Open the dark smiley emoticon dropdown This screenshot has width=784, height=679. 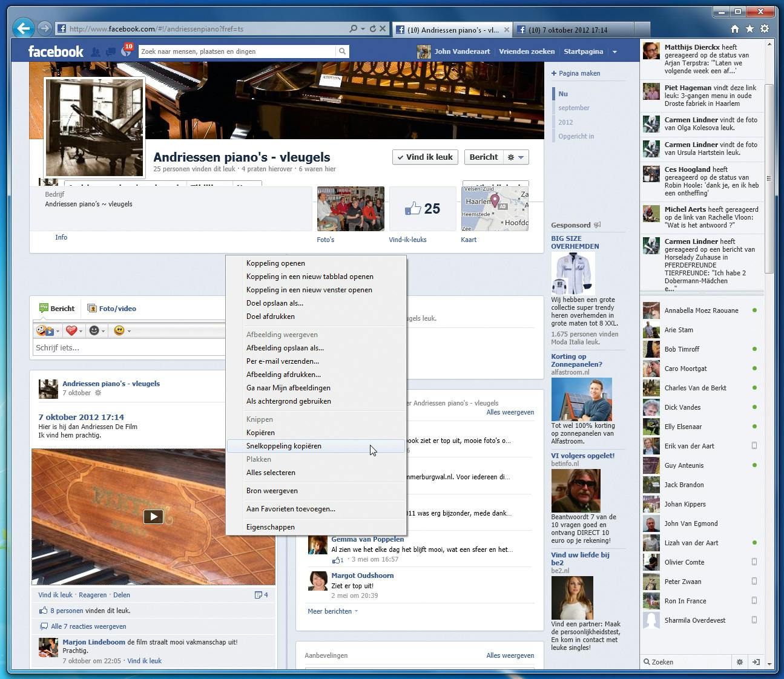pos(97,330)
